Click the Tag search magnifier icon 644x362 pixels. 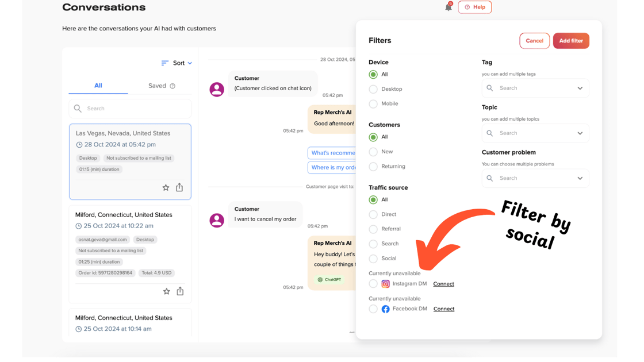[489, 88]
